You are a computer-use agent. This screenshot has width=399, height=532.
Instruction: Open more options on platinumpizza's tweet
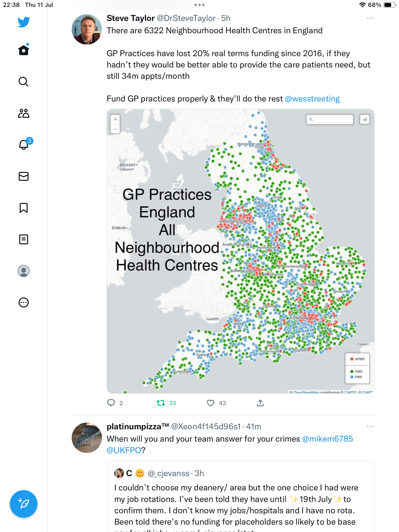coord(370,427)
